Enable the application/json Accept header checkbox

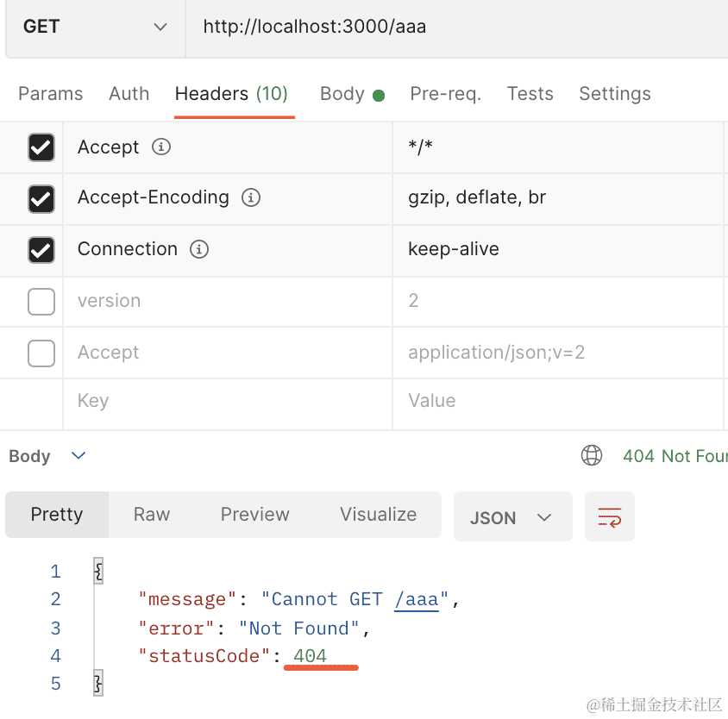[41, 353]
